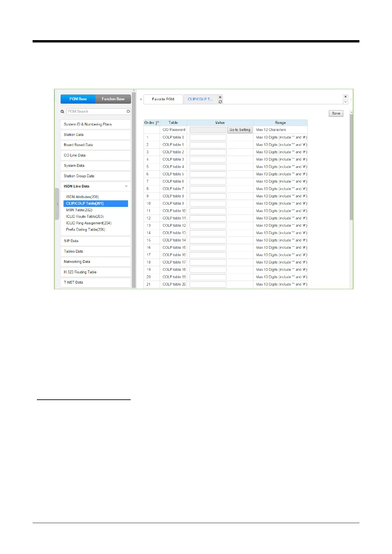The height and width of the screenshot is (554, 392).
Task: Click the COLP table 12 value field
Action: (x=208, y=226)
